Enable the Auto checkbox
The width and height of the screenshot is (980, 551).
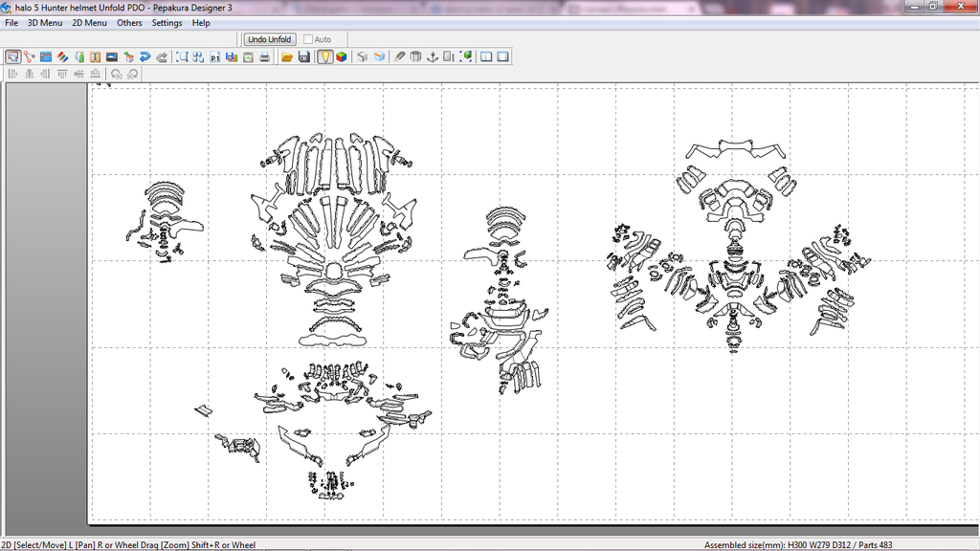(x=308, y=39)
